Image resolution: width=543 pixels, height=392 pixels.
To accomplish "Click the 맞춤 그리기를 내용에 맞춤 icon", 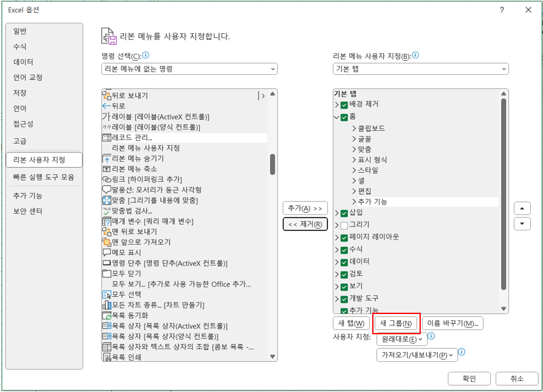I will click(x=107, y=200).
